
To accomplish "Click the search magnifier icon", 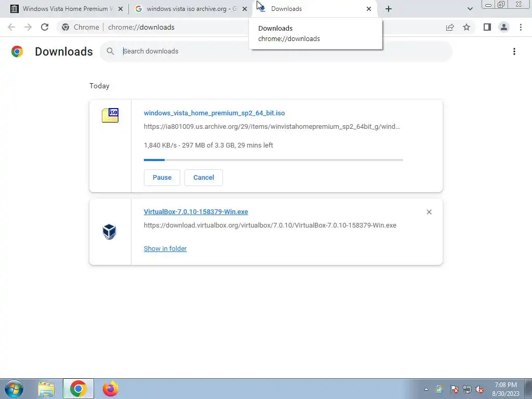I will tap(110, 51).
